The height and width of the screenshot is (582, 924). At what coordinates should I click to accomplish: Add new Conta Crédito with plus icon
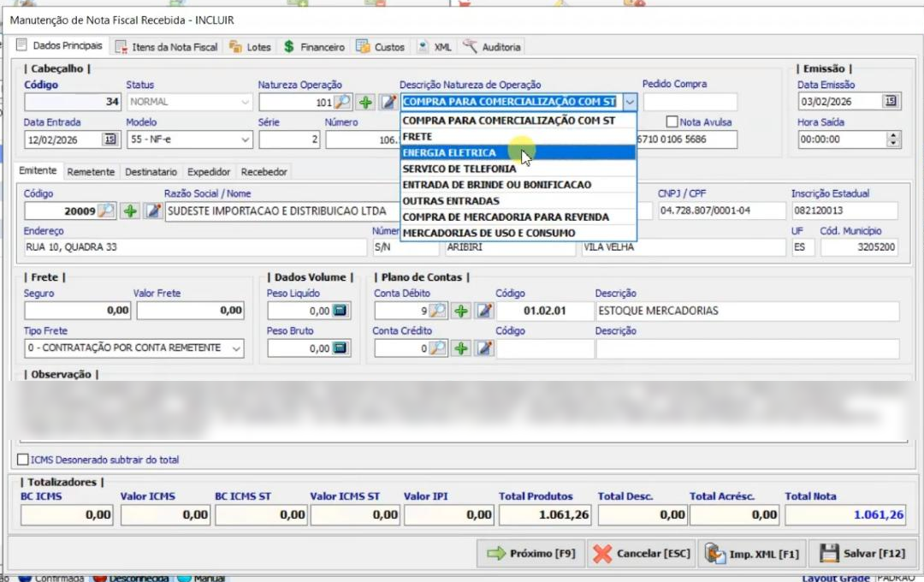(x=461, y=347)
